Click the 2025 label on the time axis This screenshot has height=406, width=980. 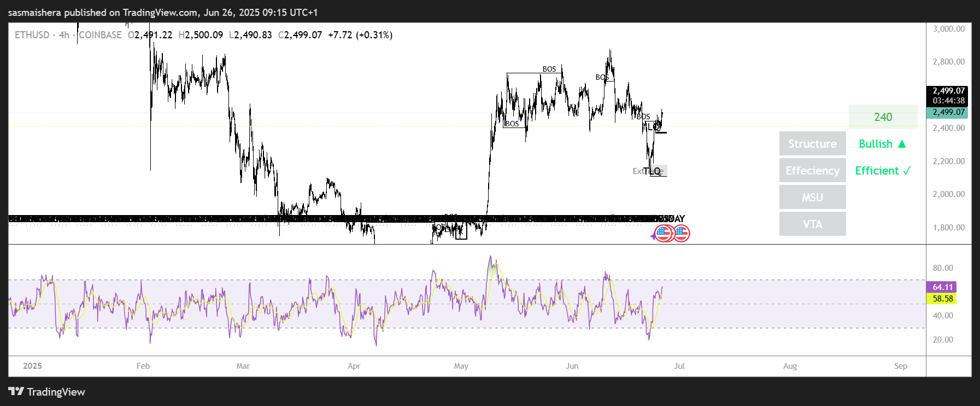[x=32, y=366]
